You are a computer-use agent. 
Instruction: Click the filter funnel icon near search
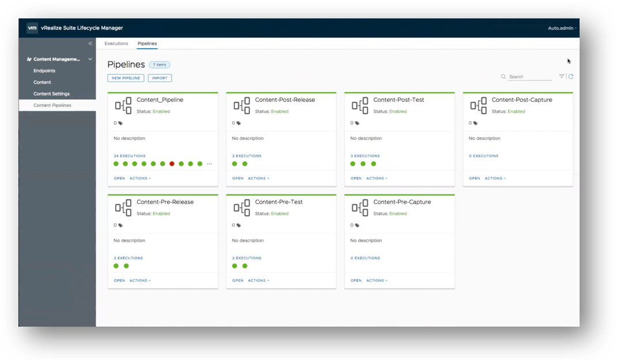562,76
